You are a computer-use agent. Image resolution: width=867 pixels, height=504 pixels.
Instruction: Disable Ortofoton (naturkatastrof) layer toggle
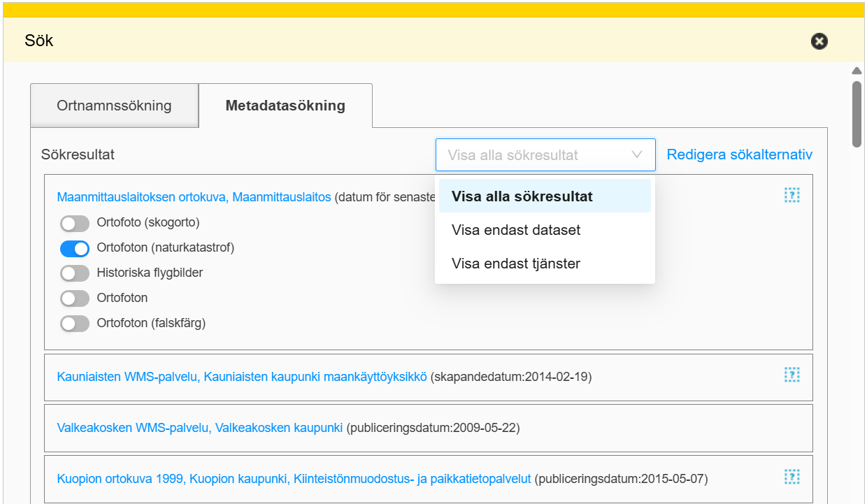click(75, 248)
